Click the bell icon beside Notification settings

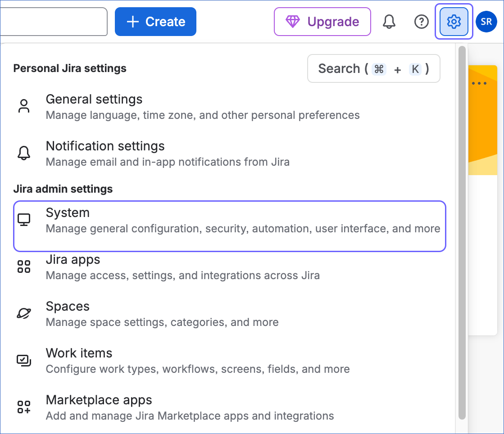click(x=24, y=153)
